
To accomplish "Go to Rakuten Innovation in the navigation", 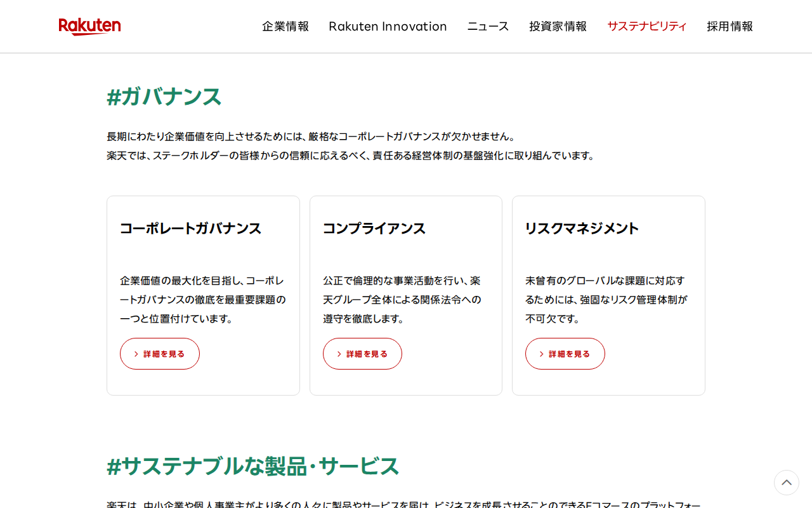I will pos(388,26).
